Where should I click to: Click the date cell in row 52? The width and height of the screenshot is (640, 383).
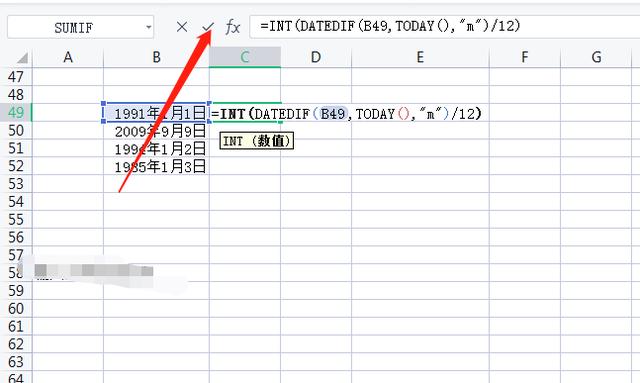(x=156, y=167)
